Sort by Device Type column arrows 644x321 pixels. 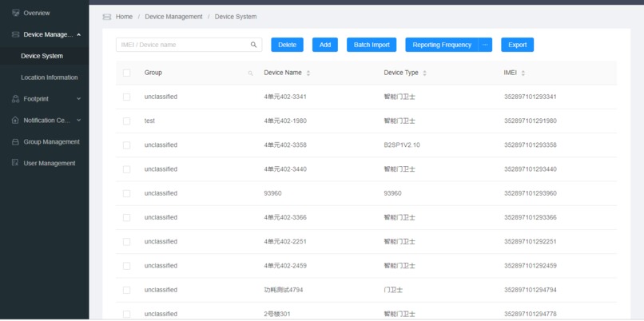pyautogui.click(x=425, y=73)
